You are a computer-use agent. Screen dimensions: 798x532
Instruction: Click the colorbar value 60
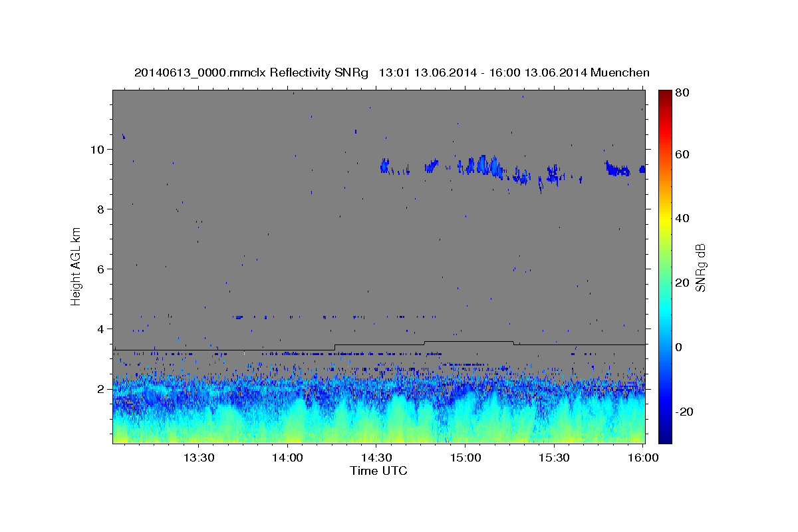(x=683, y=154)
